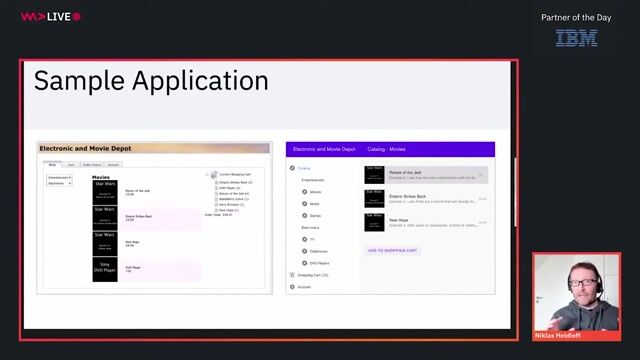Open the Order History tab
Image resolution: width=640 pixels, height=360 pixels.
pos(92,164)
